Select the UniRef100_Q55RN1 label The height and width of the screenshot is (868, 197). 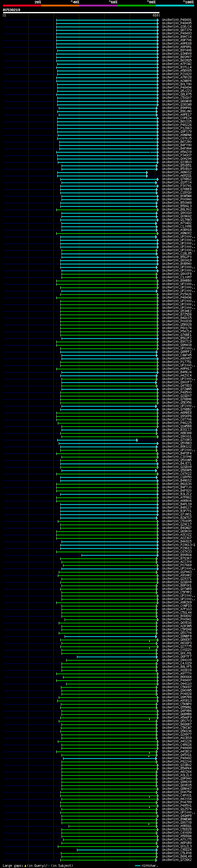click(x=177, y=708)
